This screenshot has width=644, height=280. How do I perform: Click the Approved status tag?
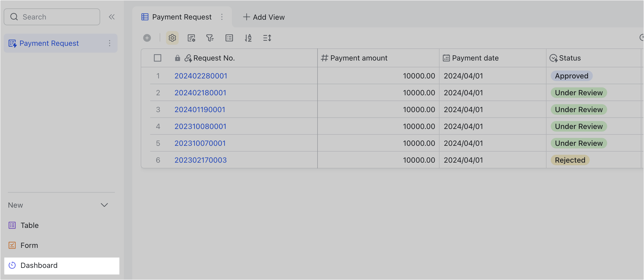click(572, 76)
